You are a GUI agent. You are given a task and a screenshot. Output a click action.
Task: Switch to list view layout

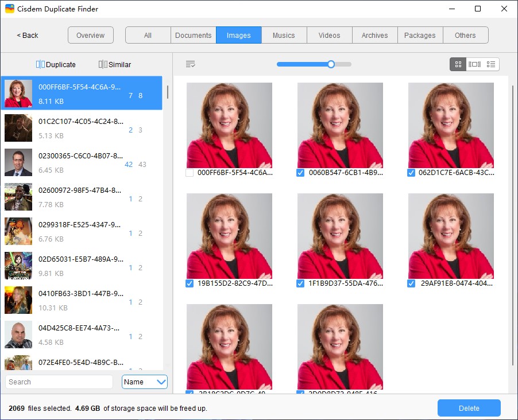click(x=491, y=64)
